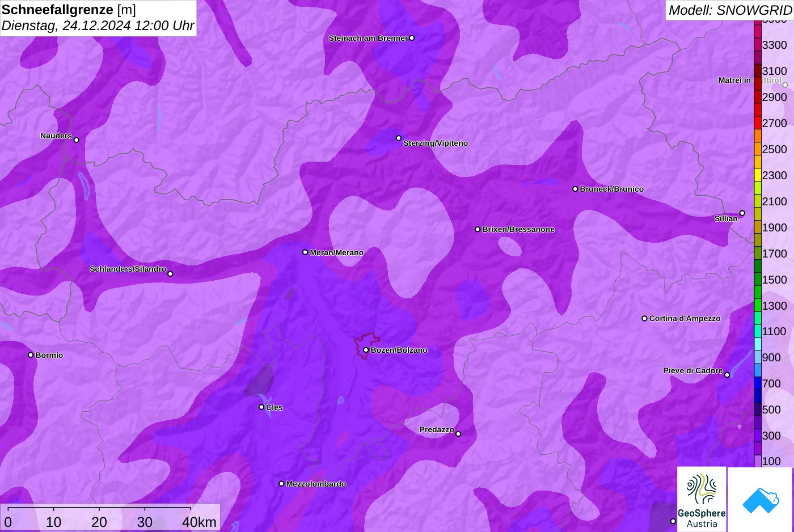Click the Steinach am Brenner location dot
This screenshot has width=794, height=532.
pos(412,38)
